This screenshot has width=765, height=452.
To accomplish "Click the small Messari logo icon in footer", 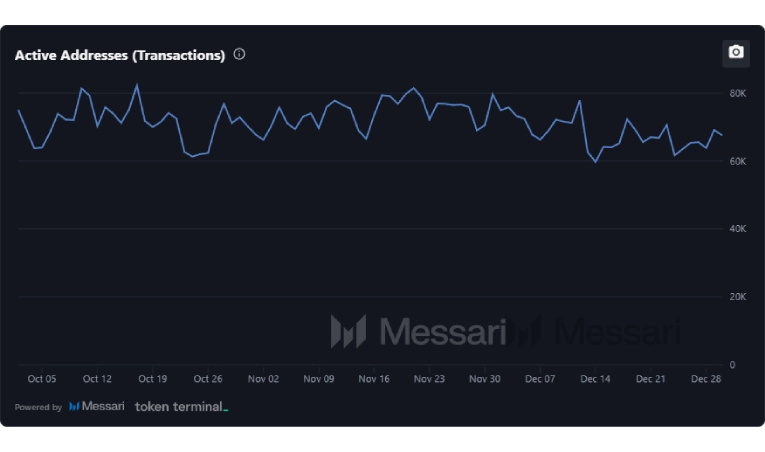I will point(74,407).
